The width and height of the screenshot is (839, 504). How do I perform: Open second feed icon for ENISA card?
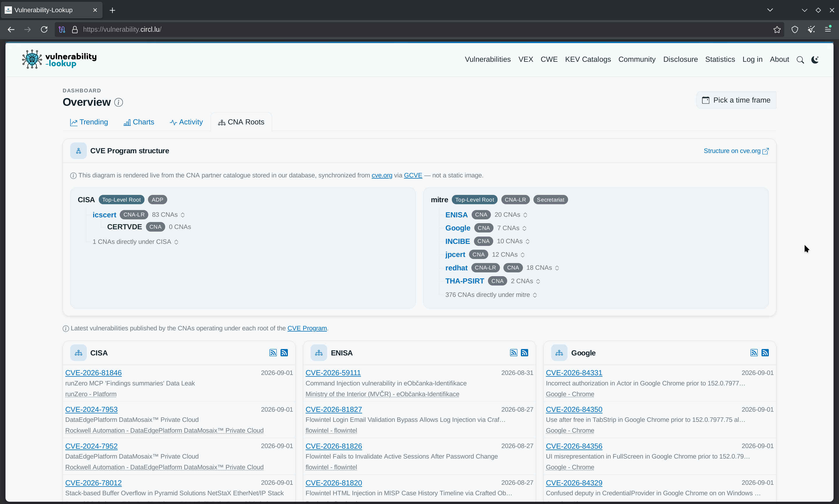click(x=525, y=353)
